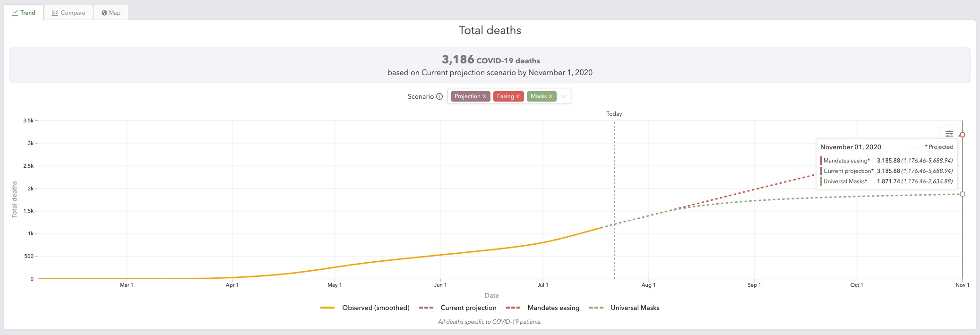Click the Scenario info icon
This screenshot has width=980, height=335.
pos(439,96)
